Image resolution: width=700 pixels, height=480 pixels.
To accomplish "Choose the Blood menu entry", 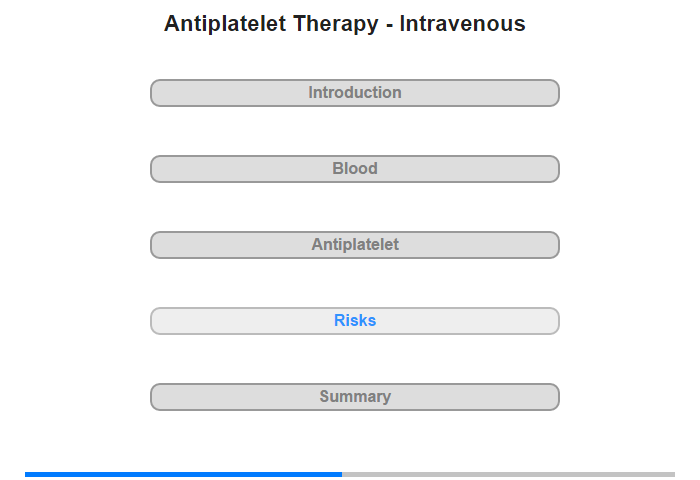I will [x=354, y=169].
